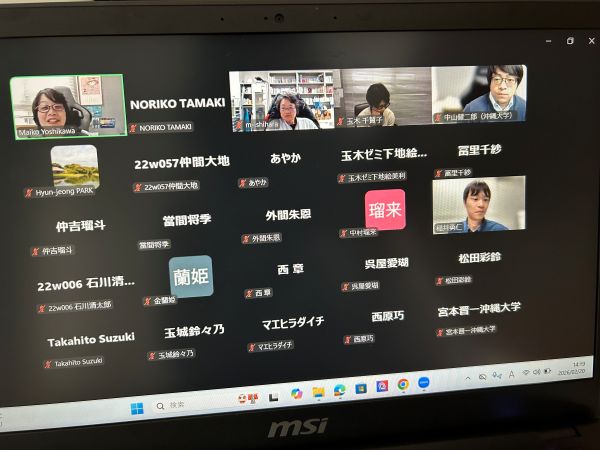The image size is (600, 450).
Task: Click large 外間朱恩 participant name
Action: point(288,215)
